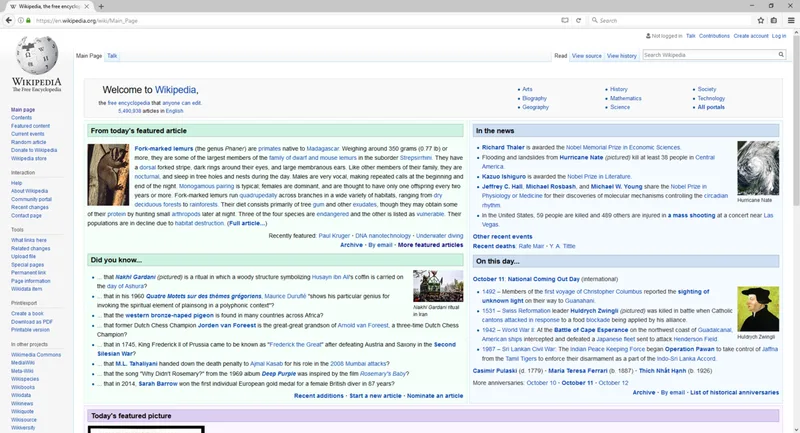Open the Sarah Barrow link
Screen dimensions: 800x433
[x=158, y=384]
